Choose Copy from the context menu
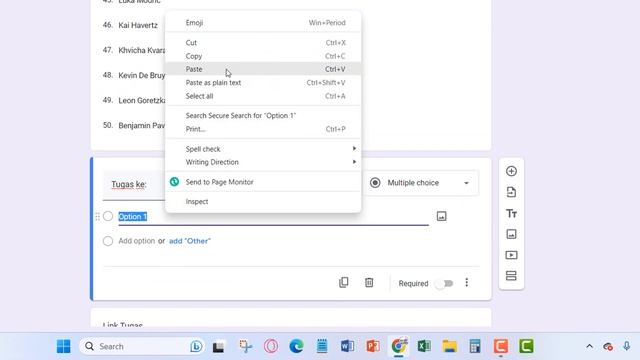Screen dimensions: 640x360 coord(263,56)
